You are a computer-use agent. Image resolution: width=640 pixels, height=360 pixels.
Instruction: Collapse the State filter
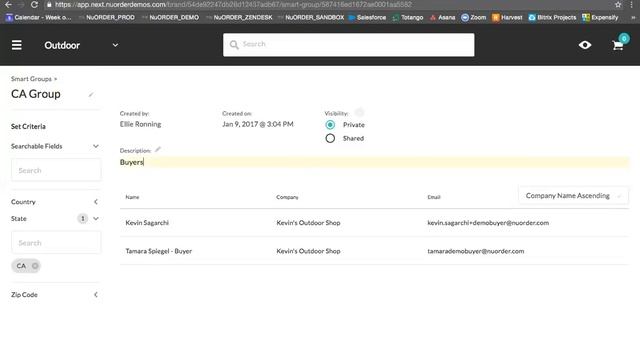[x=96, y=219]
